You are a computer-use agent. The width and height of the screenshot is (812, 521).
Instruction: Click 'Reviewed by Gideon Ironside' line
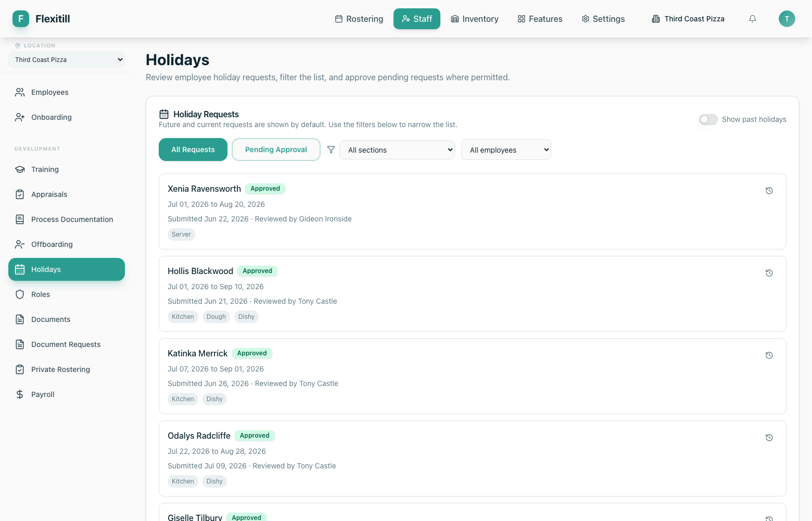[x=303, y=219]
